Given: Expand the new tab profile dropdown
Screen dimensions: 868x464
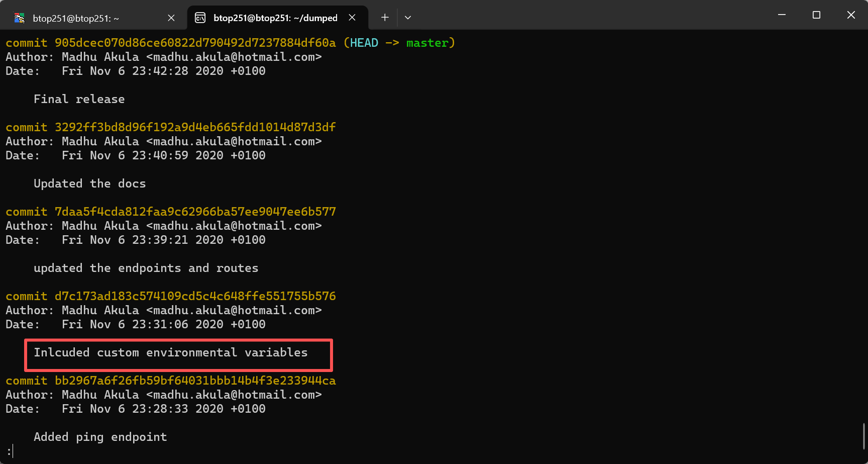Looking at the screenshot, I should tap(408, 18).
